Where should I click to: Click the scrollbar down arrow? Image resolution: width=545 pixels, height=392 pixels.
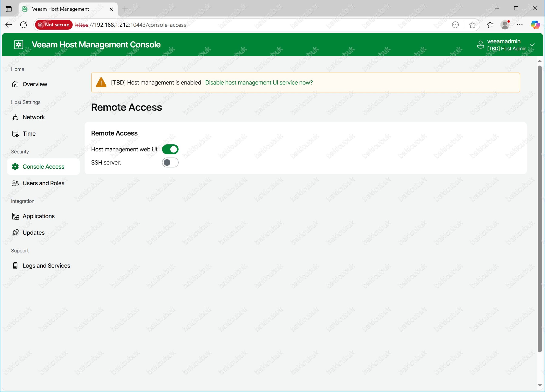[x=540, y=385]
